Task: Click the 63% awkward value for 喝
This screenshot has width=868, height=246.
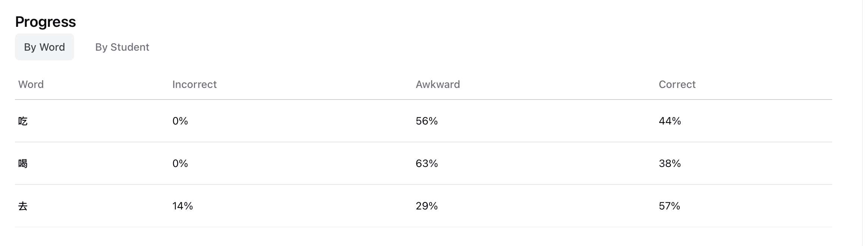Action: tap(427, 164)
